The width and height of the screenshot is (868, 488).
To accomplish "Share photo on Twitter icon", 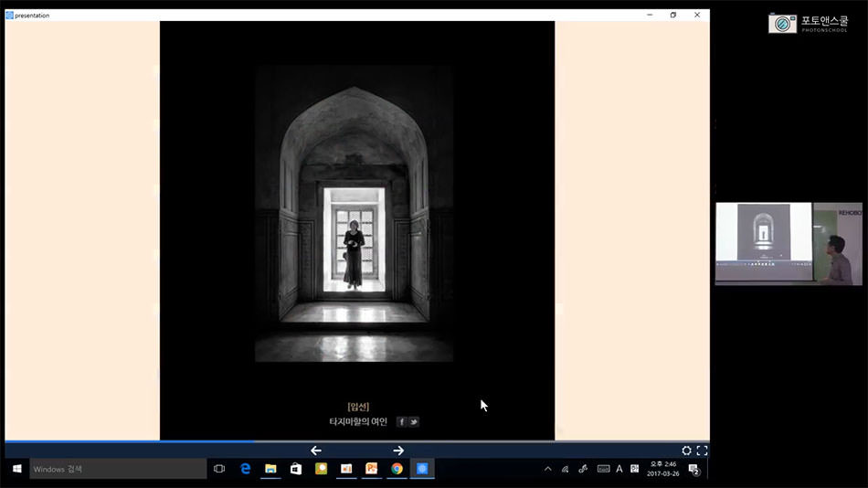I will (x=414, y=422).
